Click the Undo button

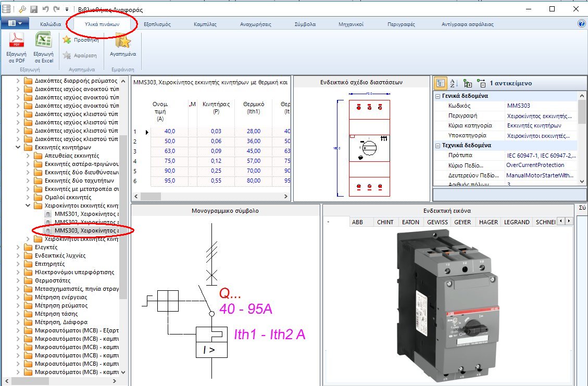(46, 8)
